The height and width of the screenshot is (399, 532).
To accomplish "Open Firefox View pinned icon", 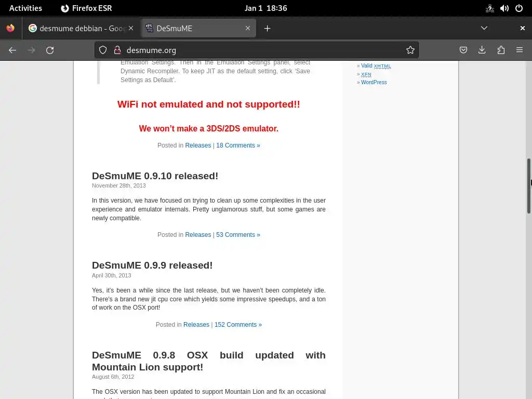I will pyautogui.click(x=10, y=28).
